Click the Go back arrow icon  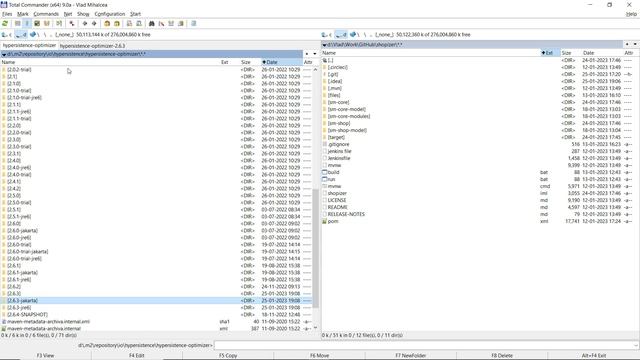[x=85, y=24]
